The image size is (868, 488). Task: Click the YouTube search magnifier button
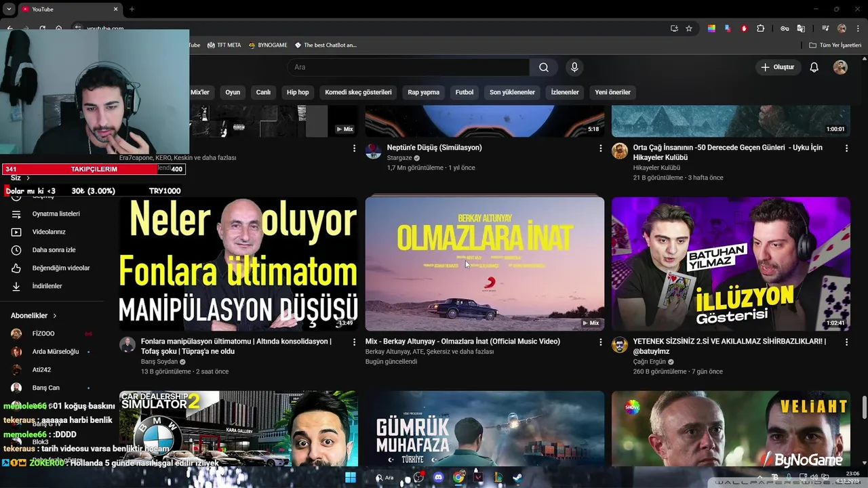pyautogui.click(x=544, y=67)
